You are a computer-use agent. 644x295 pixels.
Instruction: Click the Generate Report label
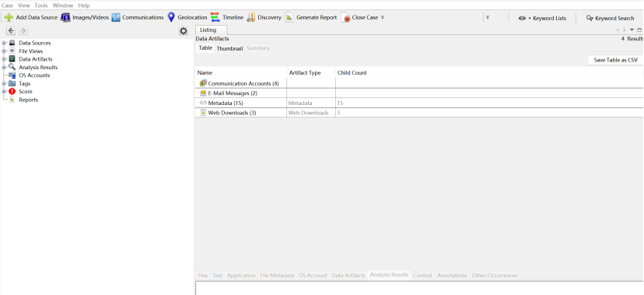(317, 18)
